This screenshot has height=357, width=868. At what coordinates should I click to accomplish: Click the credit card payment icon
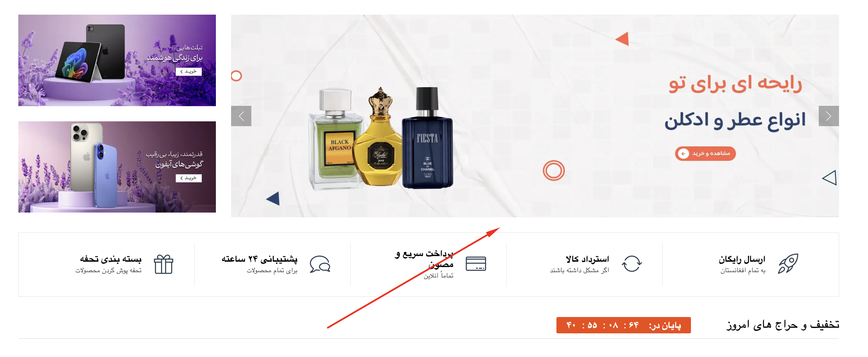click(x=476, y=264)
